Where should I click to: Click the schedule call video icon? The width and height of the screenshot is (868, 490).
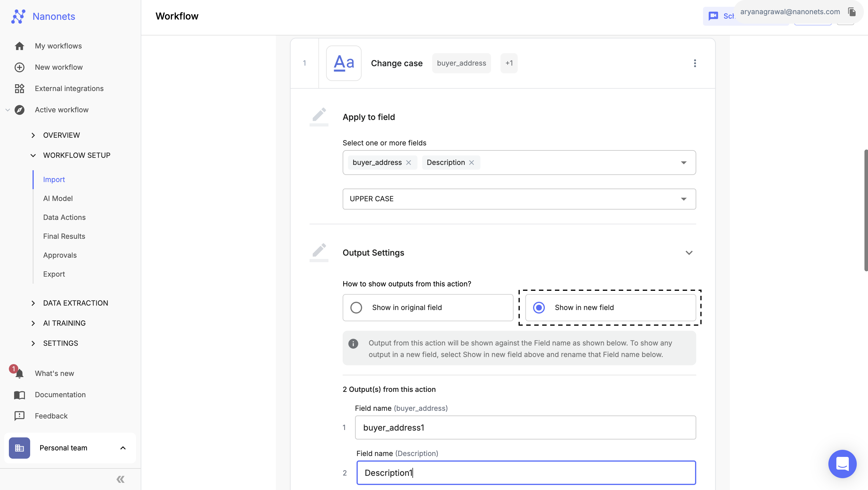[x=713, y=16]
